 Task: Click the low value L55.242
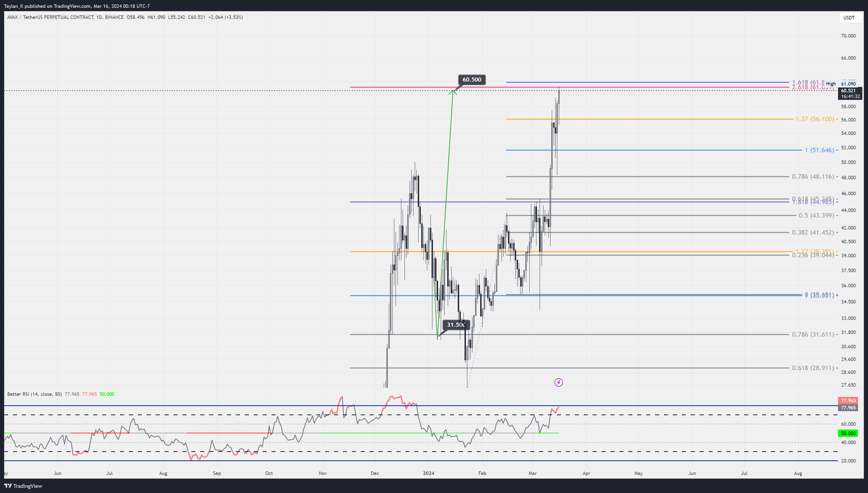176,17
